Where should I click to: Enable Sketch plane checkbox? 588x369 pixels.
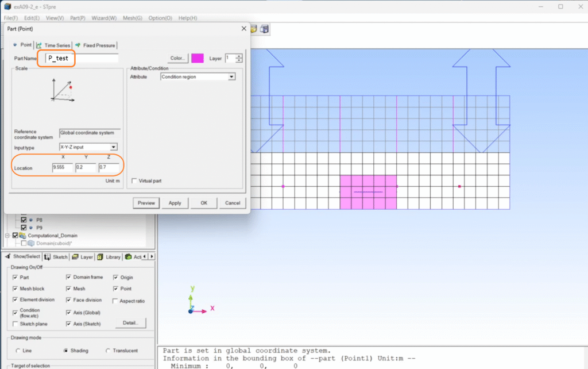click(x=15, y=324)
